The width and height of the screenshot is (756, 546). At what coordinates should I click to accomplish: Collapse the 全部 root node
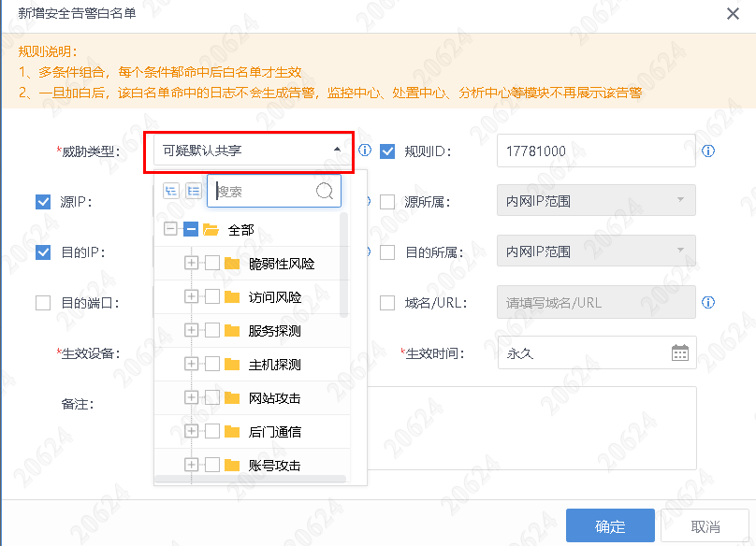[x=170, y=230]
